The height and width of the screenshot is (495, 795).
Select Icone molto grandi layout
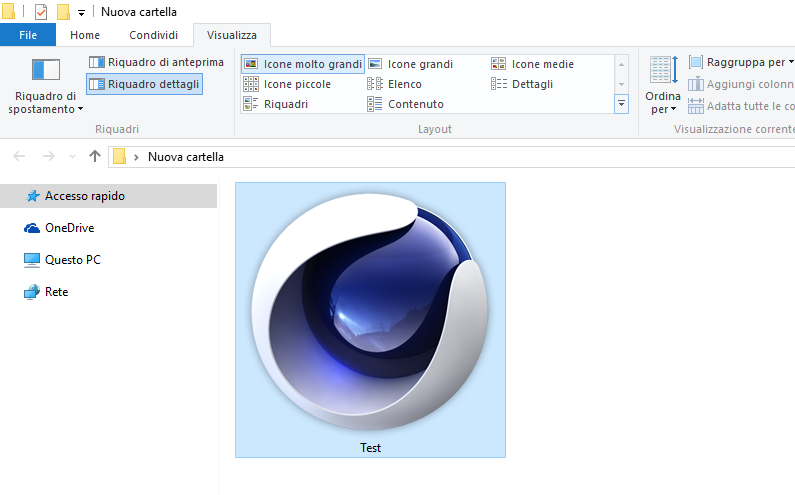[x=303, y=64]
